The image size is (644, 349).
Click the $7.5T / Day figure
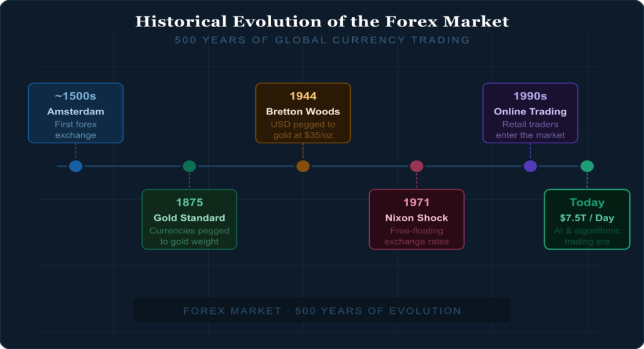tap(587, 218)
